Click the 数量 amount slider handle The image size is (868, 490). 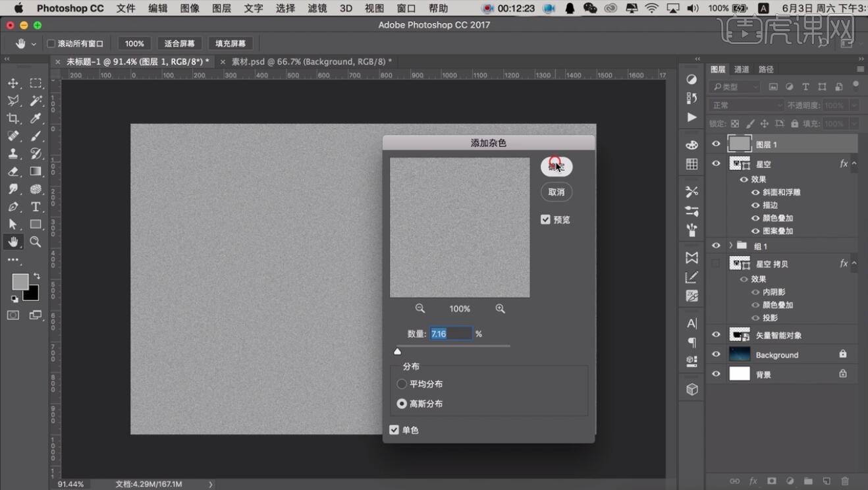397,352
